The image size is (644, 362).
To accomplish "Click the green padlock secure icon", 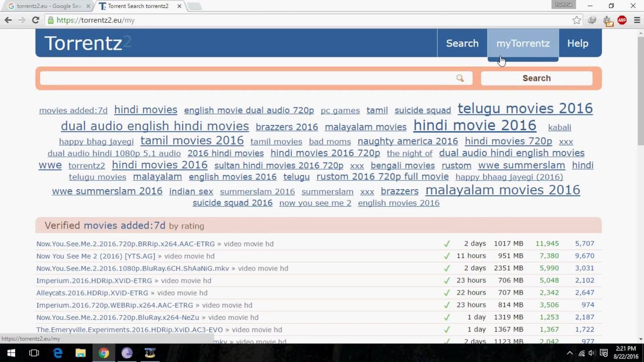I will [x=50, y=20].
